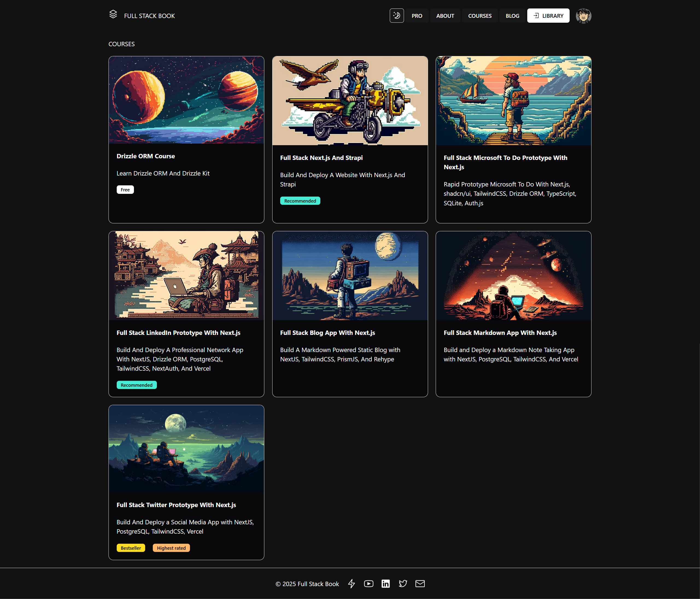Toggle the dark mode moon button
The image size is (700, 599).
click(397, 16)
